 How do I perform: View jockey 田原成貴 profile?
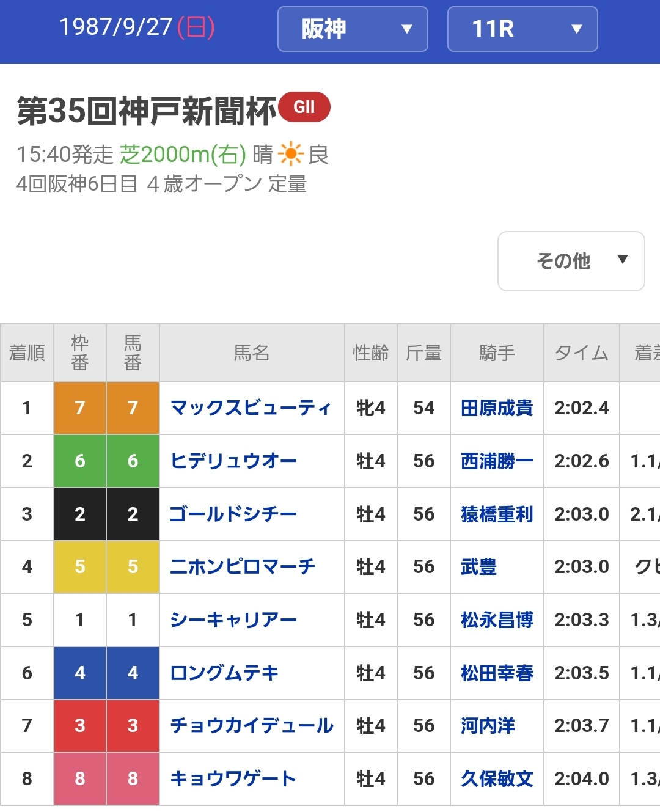coord(497,408)
